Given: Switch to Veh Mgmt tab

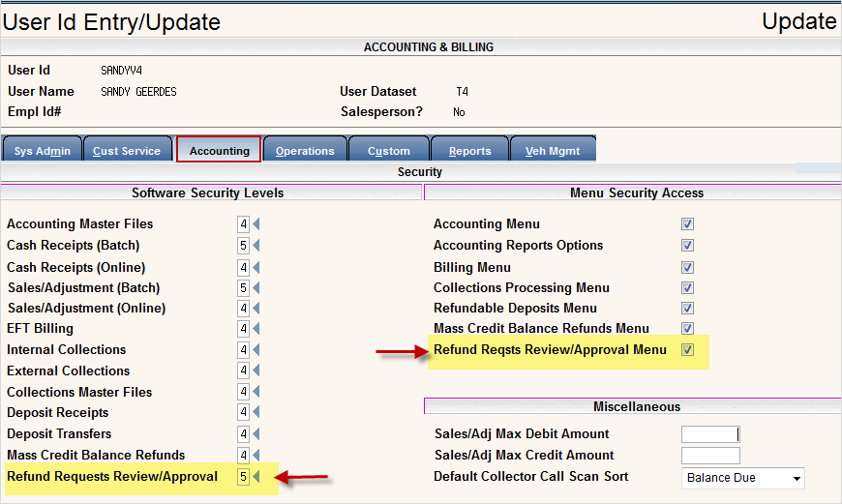Looking at the screenshot, I should (553, 150).
